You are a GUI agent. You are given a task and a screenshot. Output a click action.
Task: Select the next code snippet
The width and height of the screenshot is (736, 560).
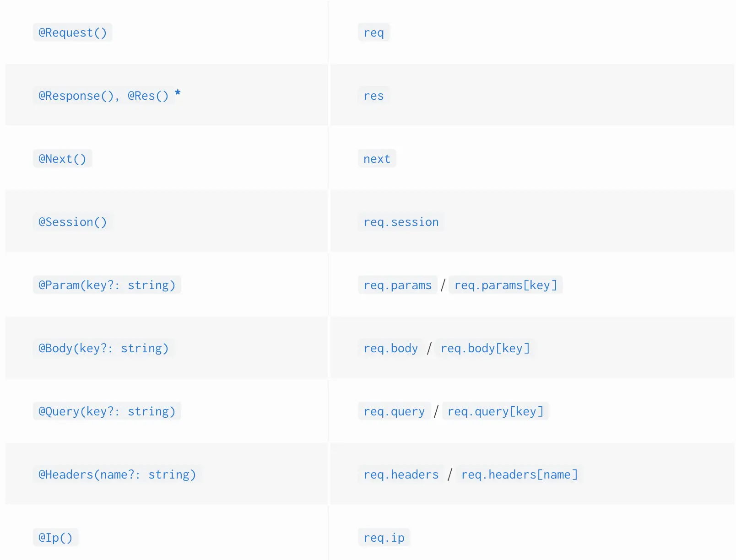pyautogui.click(x=377, y=159)
